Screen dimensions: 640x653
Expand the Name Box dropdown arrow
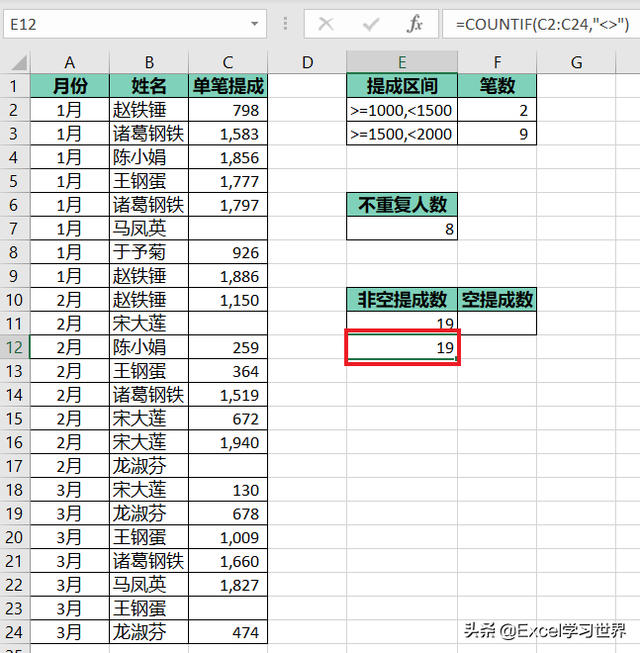254,24
